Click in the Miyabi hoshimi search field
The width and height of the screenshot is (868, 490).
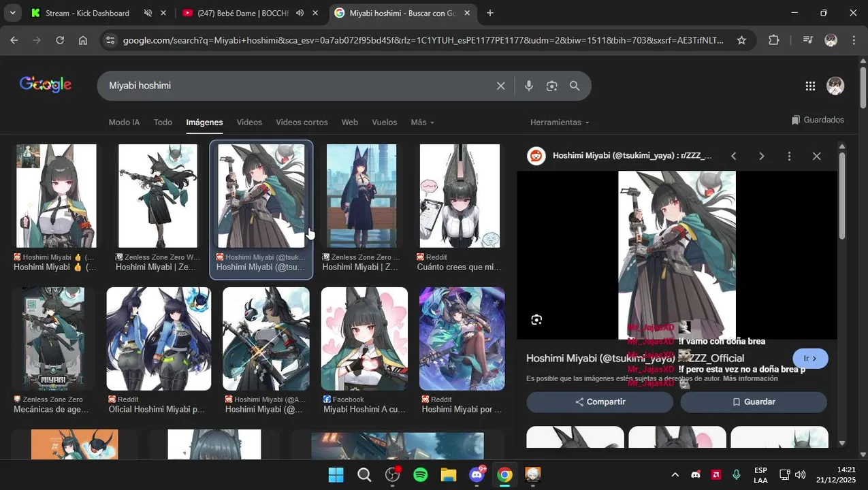point(300,86)
